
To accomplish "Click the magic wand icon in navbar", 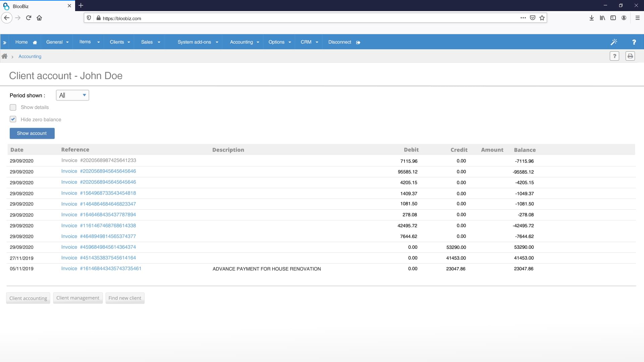I will tap(614, 42).
